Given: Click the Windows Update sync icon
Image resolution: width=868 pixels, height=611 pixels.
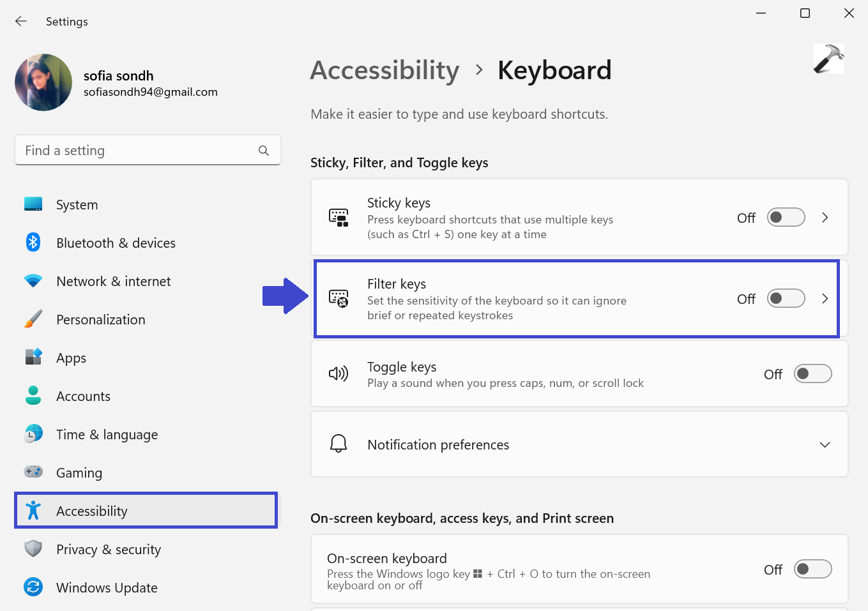Looking at the screenshot, I should [33, 587].
